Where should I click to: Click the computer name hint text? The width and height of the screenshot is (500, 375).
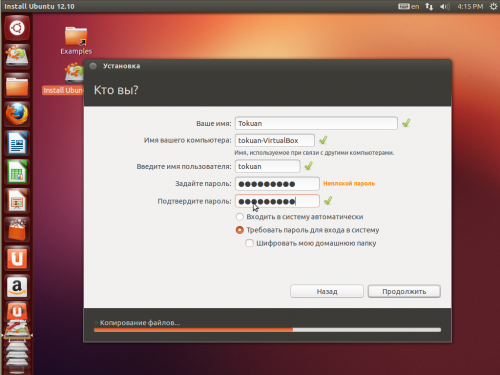pyautogui.click(x=314, y=153)
